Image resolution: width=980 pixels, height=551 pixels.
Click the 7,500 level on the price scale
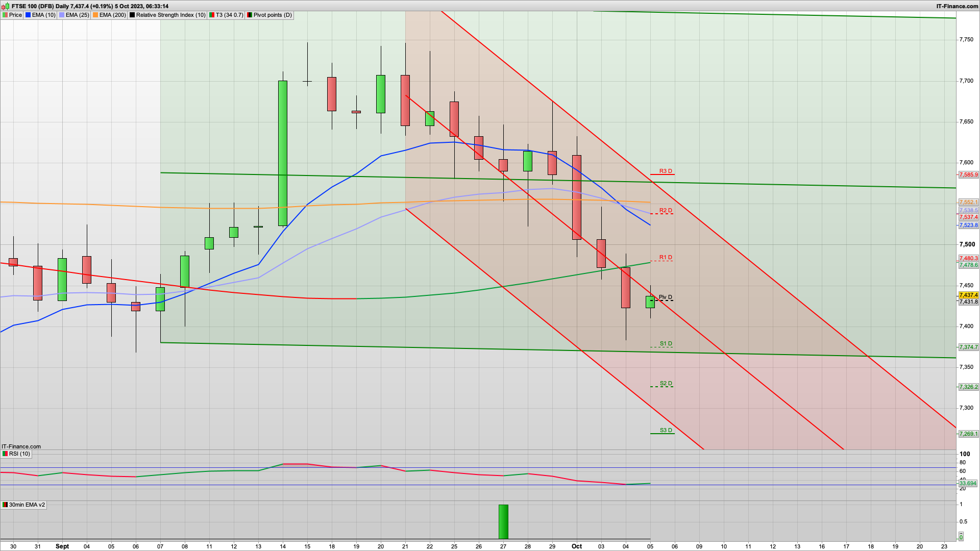pos(966,244)
